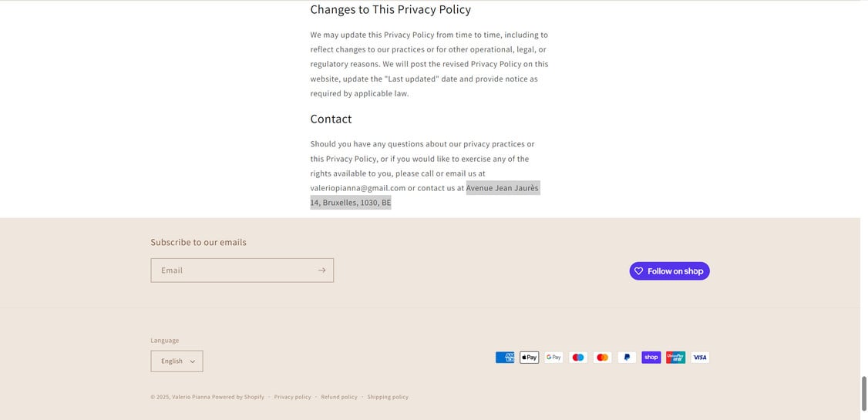This screenshot has height=420, width=868.
Task: Click the UnionPay payment icon
Action: [x=675, y=358]
